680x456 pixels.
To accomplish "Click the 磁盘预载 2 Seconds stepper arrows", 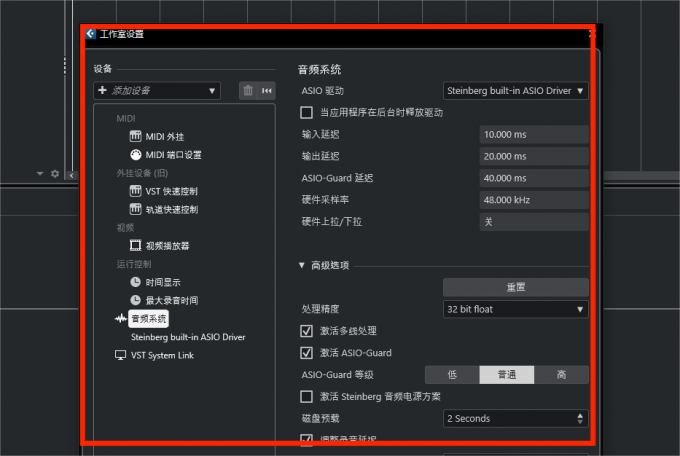I will pyautogui.click(x=580, y=419).
